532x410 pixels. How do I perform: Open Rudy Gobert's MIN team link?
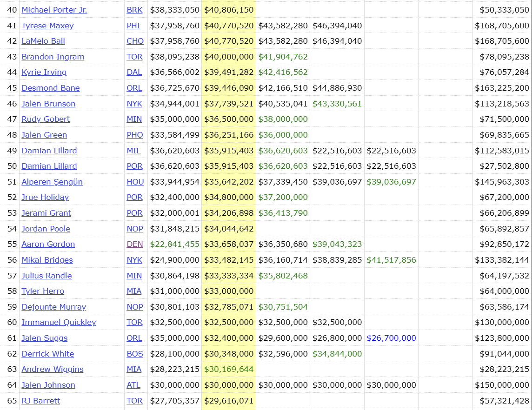(134, 119)
